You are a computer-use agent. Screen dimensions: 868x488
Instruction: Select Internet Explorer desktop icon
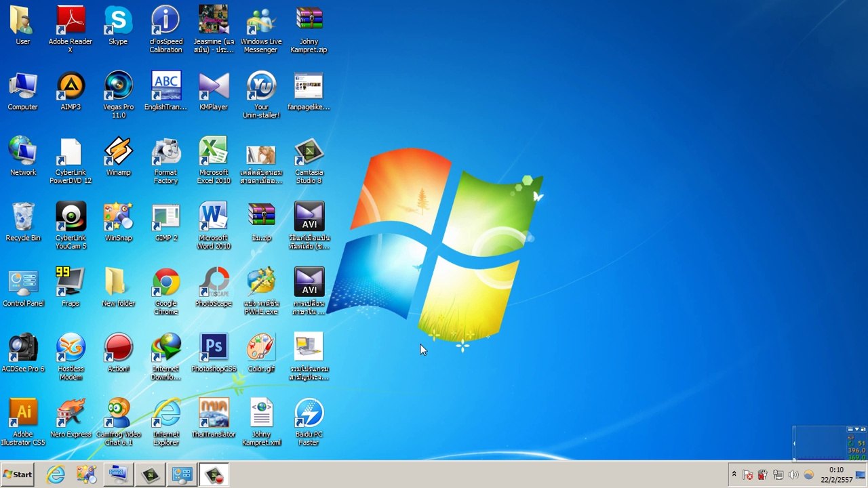pyautogui.click(x=165, y=422)
